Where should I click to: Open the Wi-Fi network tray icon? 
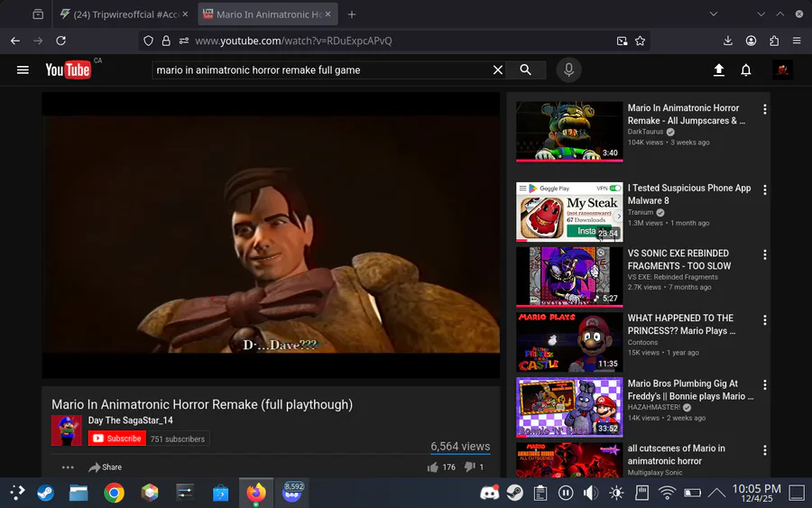(667, 493)
